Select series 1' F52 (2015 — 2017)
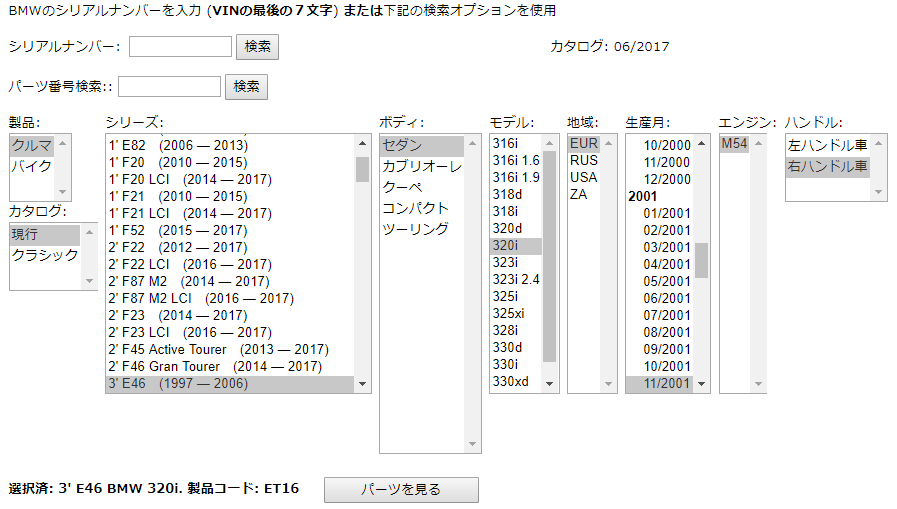897x509 pixels. (231, 230)
